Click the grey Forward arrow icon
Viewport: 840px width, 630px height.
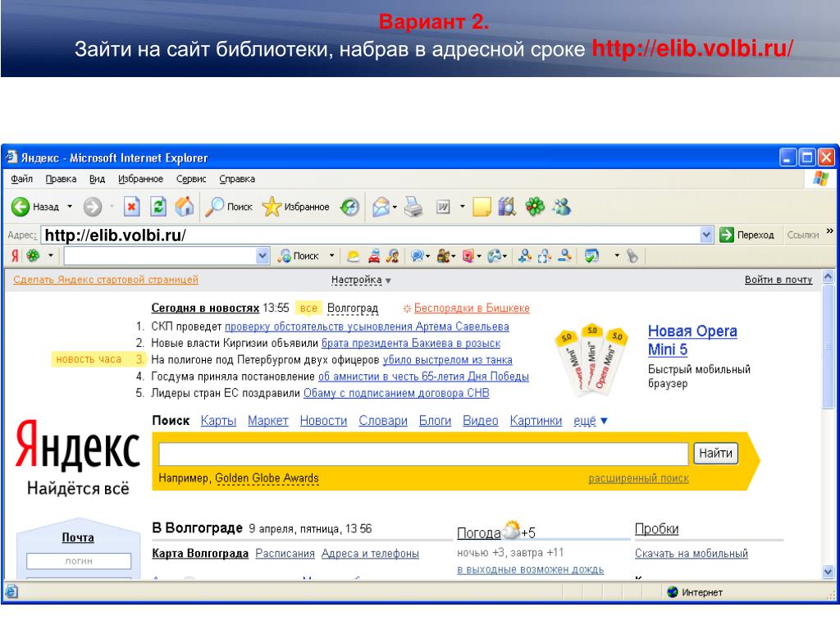(x=92, y=207)
